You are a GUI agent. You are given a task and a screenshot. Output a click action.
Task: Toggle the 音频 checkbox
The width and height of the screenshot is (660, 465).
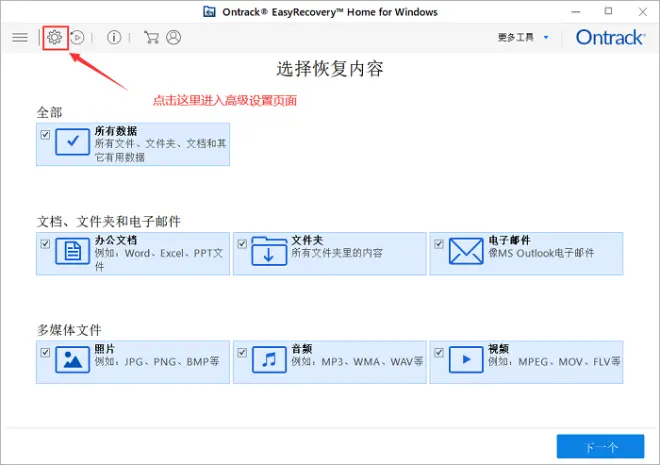pyautogui.click(x=242, y=352)
